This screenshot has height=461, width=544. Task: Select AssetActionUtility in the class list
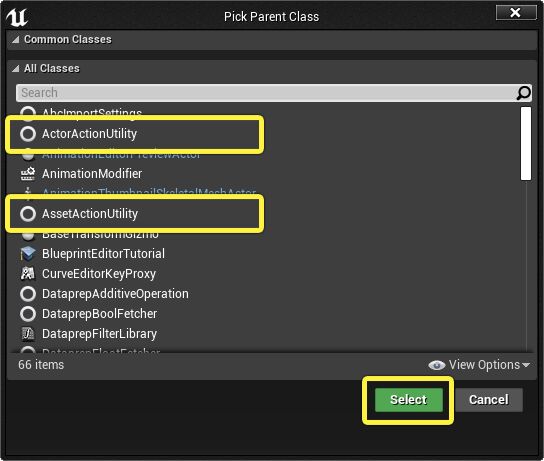[x=90, y=214]
